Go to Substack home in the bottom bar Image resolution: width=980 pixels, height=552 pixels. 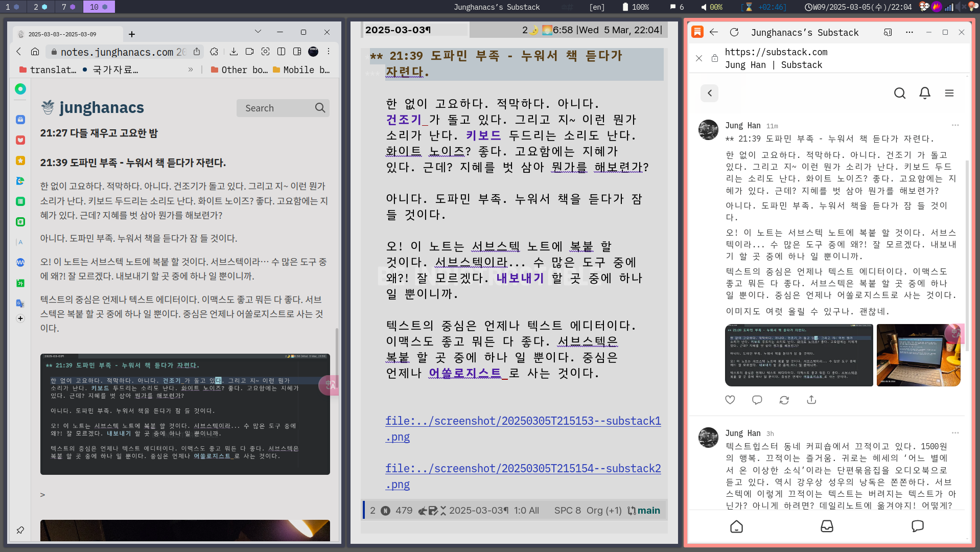click(x=736, y=526)
